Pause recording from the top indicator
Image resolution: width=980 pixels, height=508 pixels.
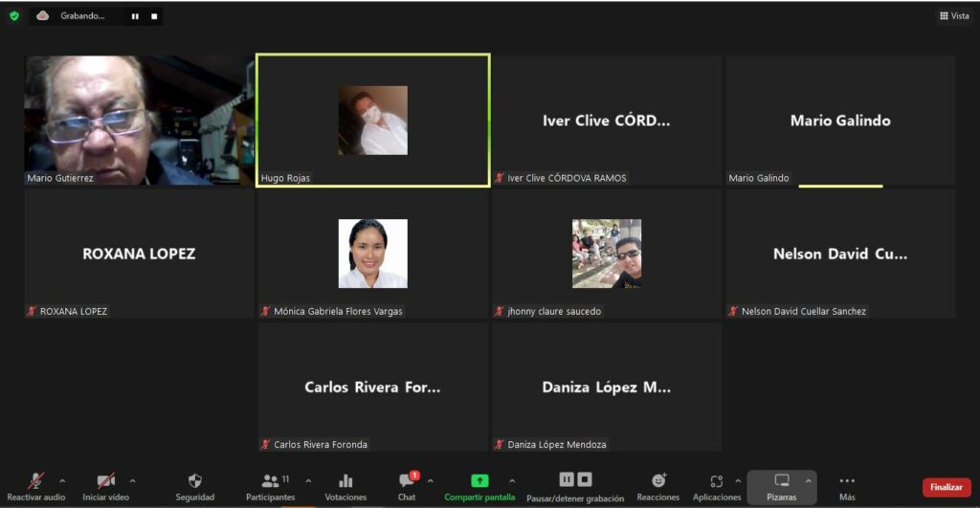(135, 16)
